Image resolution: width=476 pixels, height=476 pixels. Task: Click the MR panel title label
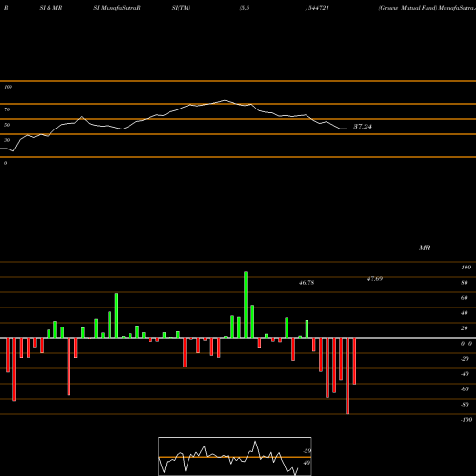(x=425, y=248)
